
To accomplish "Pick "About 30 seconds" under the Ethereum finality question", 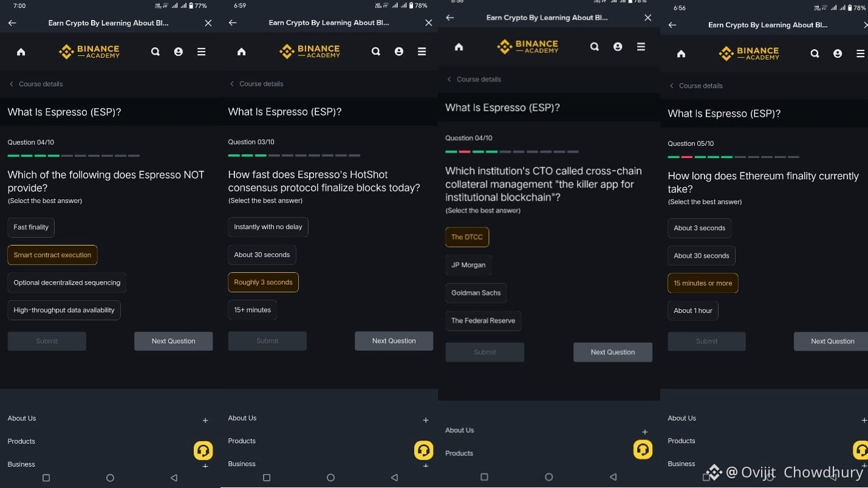I will click(702, 256).
